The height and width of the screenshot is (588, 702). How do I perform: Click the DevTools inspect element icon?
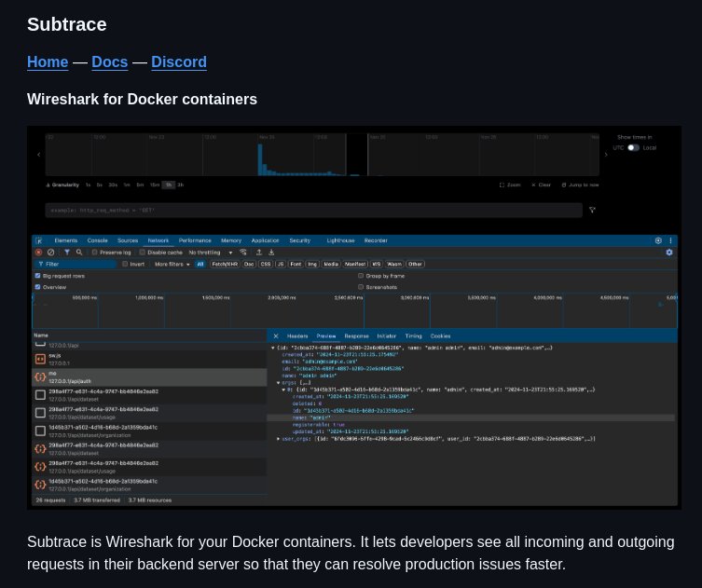point(39,240)
